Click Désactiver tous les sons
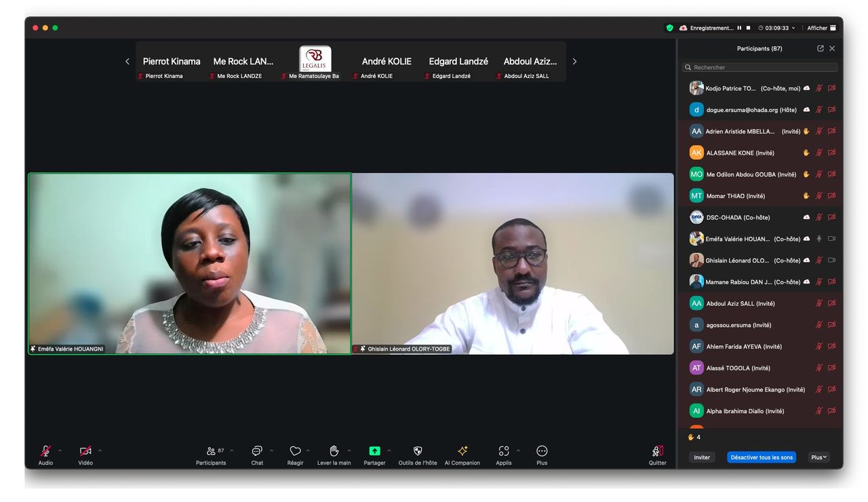 [x=762, y=457]
